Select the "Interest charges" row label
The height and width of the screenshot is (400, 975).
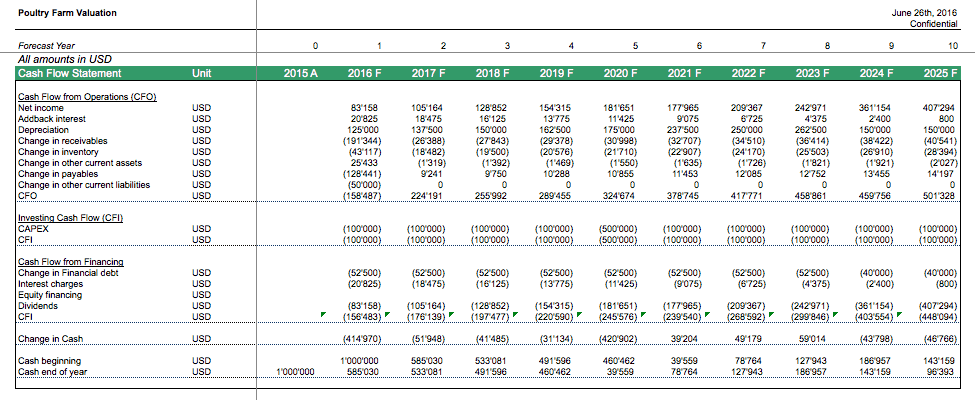[50, 284]
